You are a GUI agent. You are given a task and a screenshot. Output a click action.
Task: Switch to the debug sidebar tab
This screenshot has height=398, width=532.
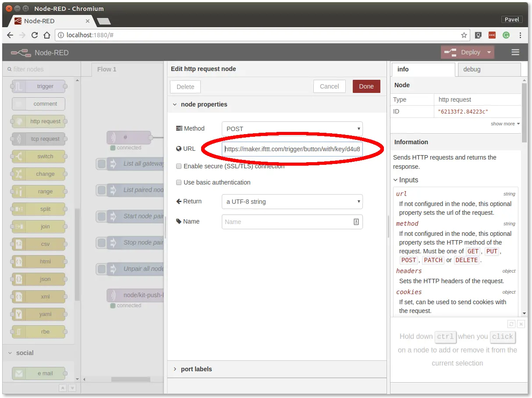pos(489,69)
